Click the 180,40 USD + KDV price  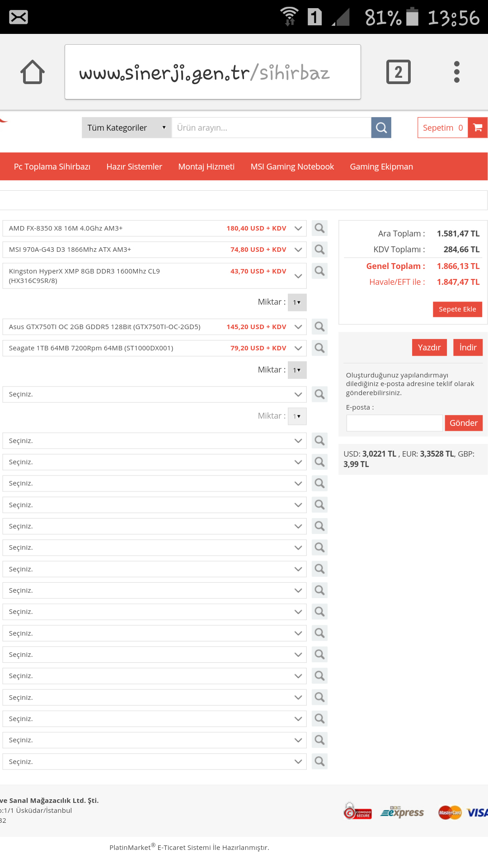coord(256,228)
